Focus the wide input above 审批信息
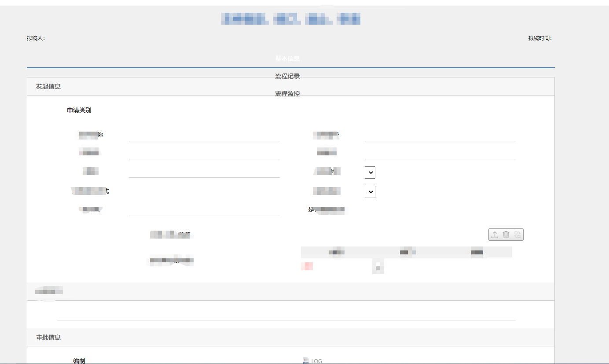 [286, 313]
